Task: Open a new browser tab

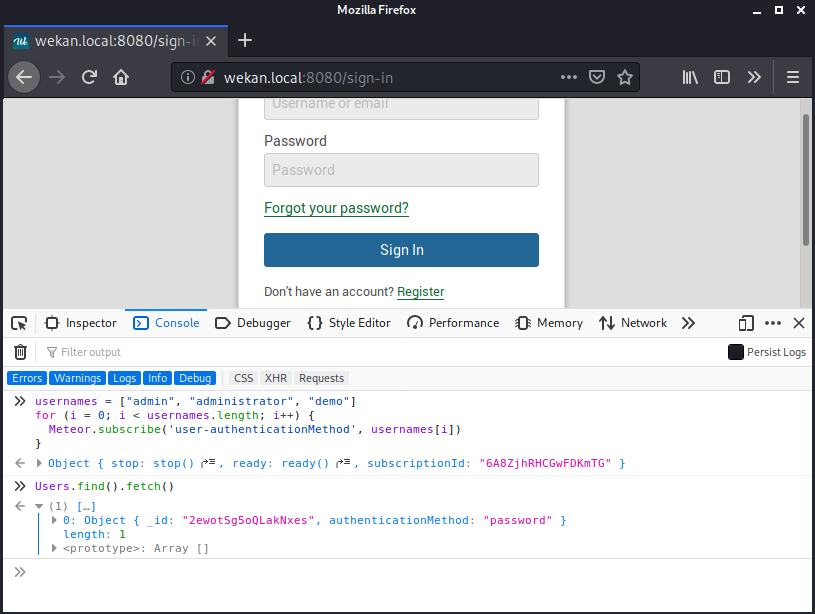Action: [x=245, y=40]
